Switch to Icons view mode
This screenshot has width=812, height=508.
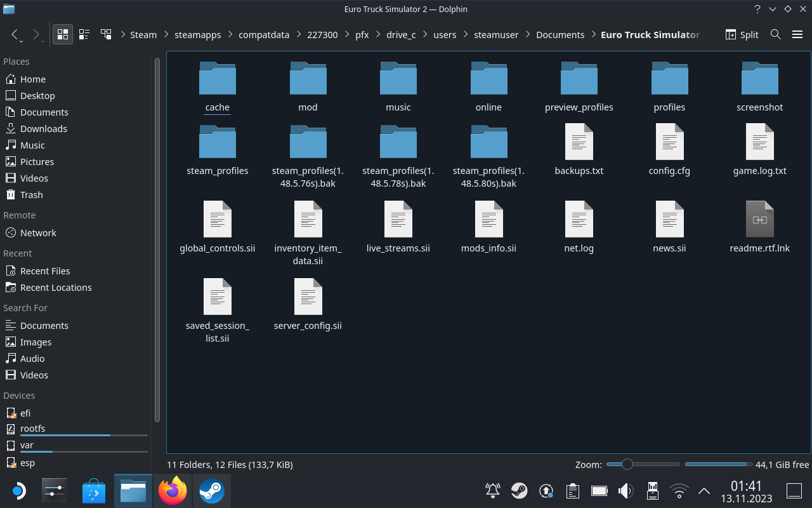point(63,34)
